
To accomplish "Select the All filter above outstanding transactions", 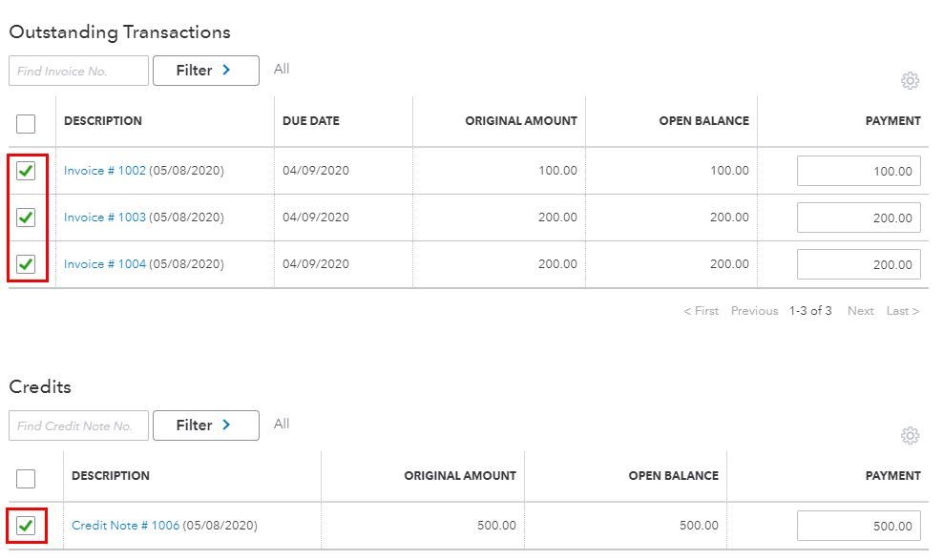I will [282, 68].
